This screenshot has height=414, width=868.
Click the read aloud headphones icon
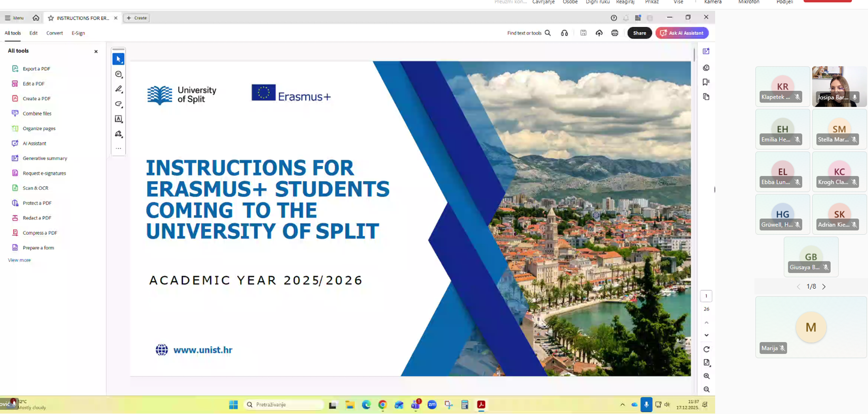click(x=564, y=33)
